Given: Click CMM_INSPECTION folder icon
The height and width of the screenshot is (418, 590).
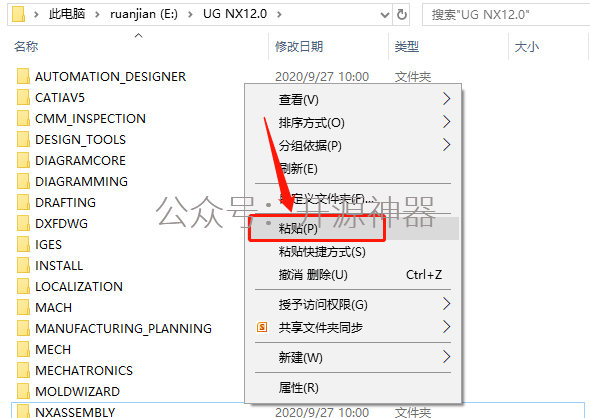Looking at the screenshot, I should pyautogui.click(x=23, y=119).
